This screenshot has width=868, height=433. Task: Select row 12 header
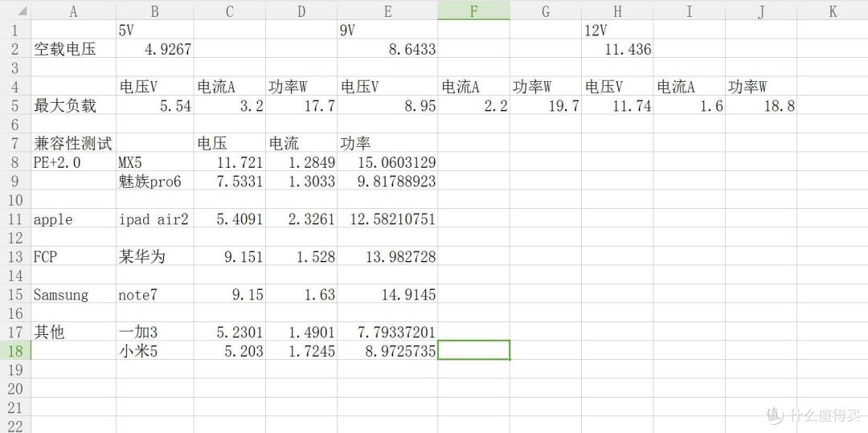(x=15, y=238)
